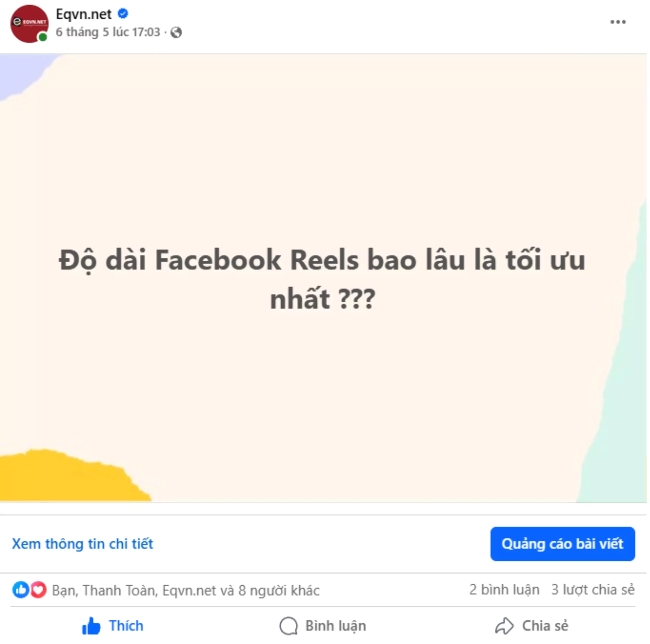Click the speech bubble comment icon
Screen dimensions: 650x644
pyautogui.click(x=289, y=626)
